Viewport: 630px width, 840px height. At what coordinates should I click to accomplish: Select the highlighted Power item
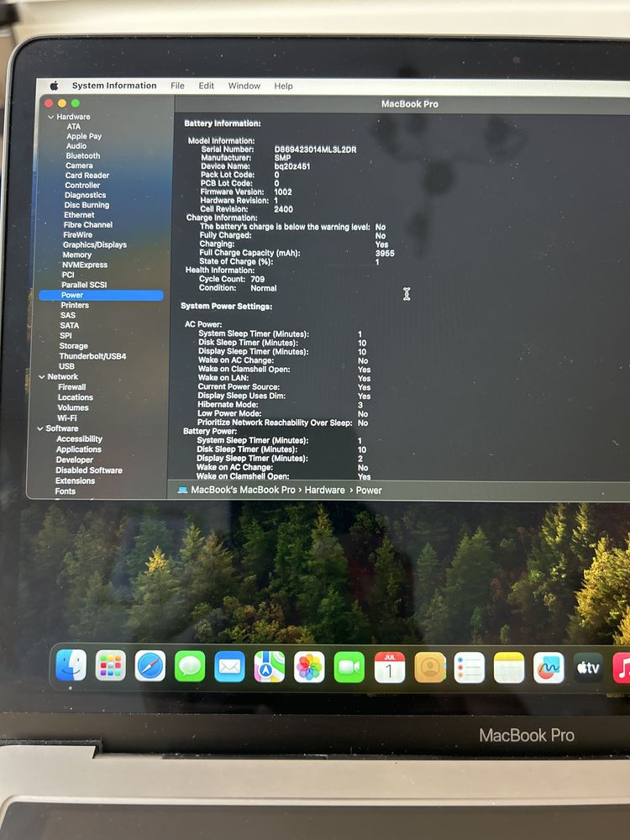pyautogui.click(x=102, y=295)
